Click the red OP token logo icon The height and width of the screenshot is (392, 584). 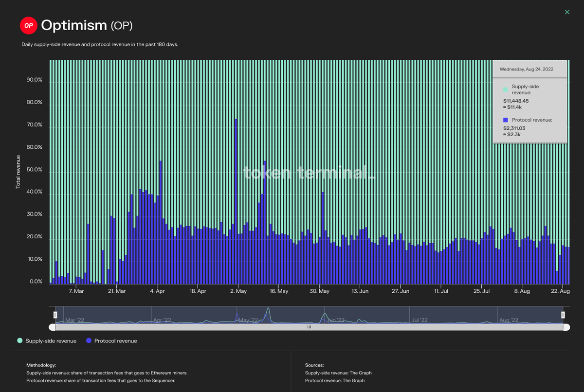[x=28, y=25]
